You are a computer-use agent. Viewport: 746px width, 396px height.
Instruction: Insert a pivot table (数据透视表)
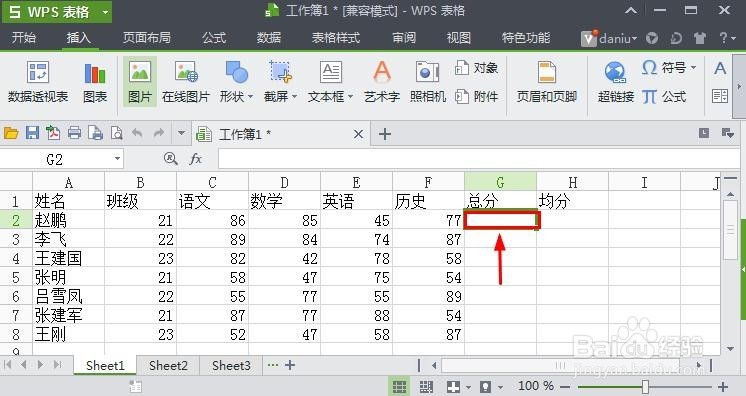coord(38,82)
